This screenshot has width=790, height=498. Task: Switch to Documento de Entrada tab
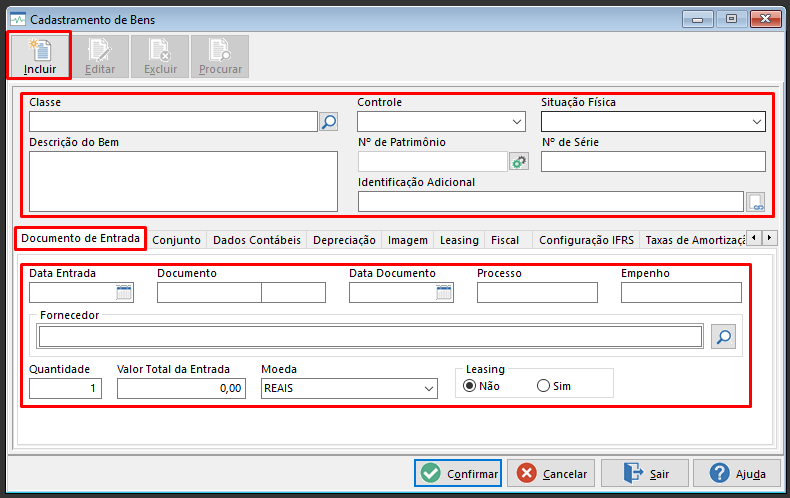(x=81, y=238)
